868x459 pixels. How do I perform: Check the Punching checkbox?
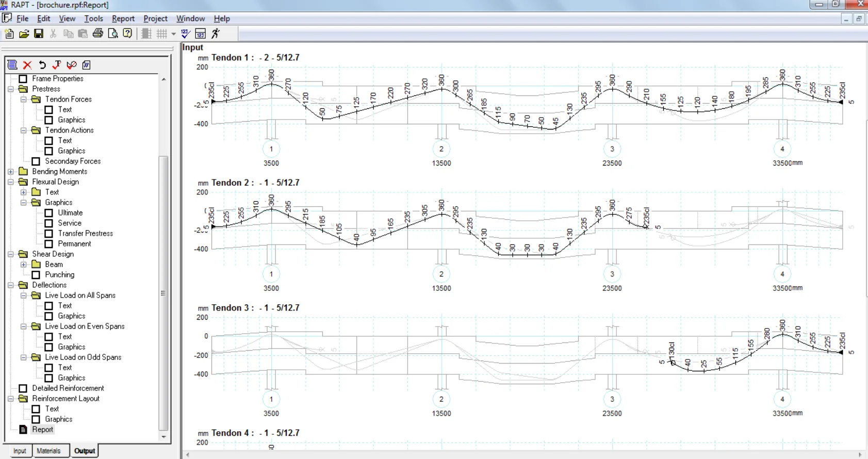[36, 275]
